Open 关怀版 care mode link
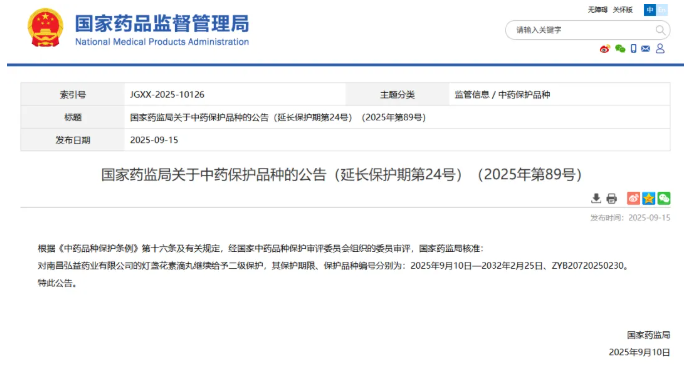This screenshot has width=690, height=369. [623, 10]
